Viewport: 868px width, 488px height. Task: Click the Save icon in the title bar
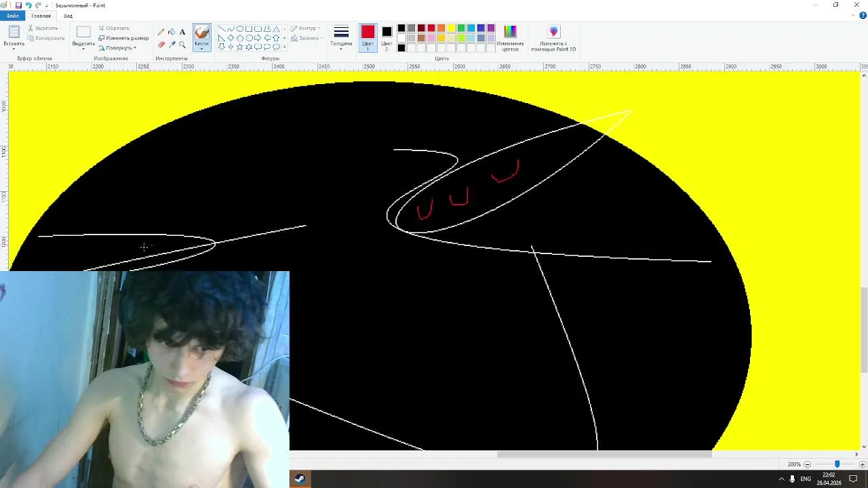(x=18, y=5)
